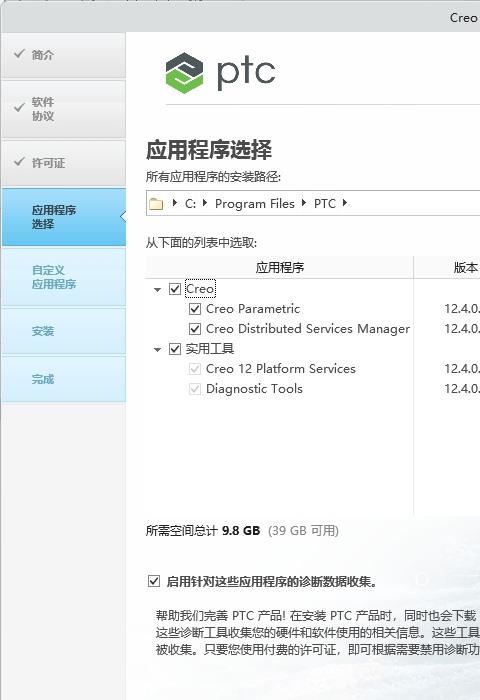The width and height of the screenshot is (480, 700).
Task: Uncheck the Creo Parametric checkbox
Action: (x=195, y=309)
